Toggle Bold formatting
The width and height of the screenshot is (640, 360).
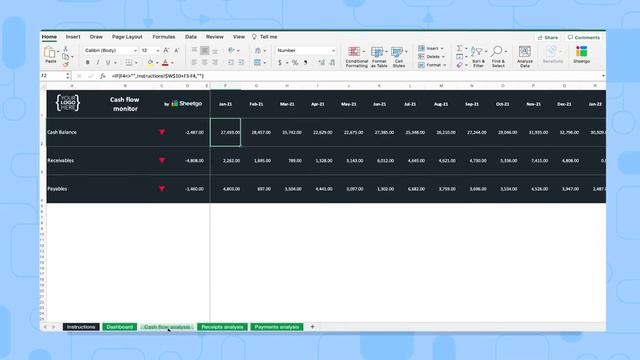pos(87,62)
